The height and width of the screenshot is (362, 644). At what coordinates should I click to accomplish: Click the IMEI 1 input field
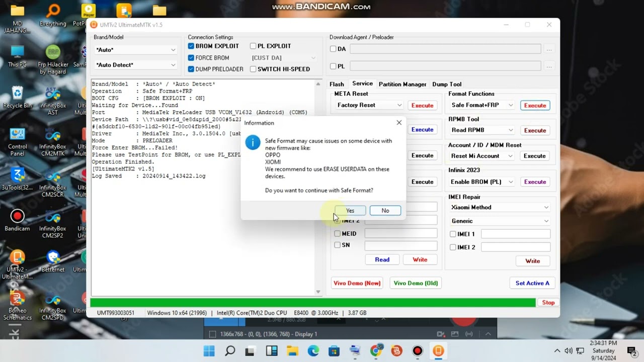(x=516, y=234)
